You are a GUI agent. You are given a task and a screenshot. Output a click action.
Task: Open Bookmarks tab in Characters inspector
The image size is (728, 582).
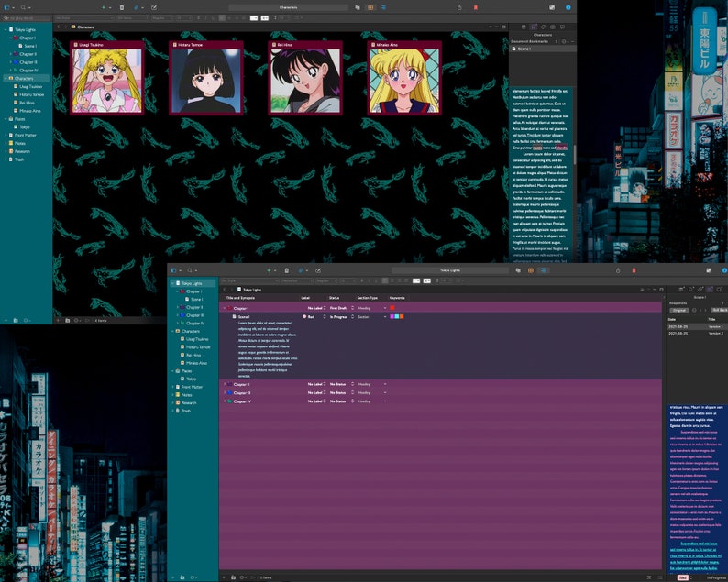tap(533, 27)
